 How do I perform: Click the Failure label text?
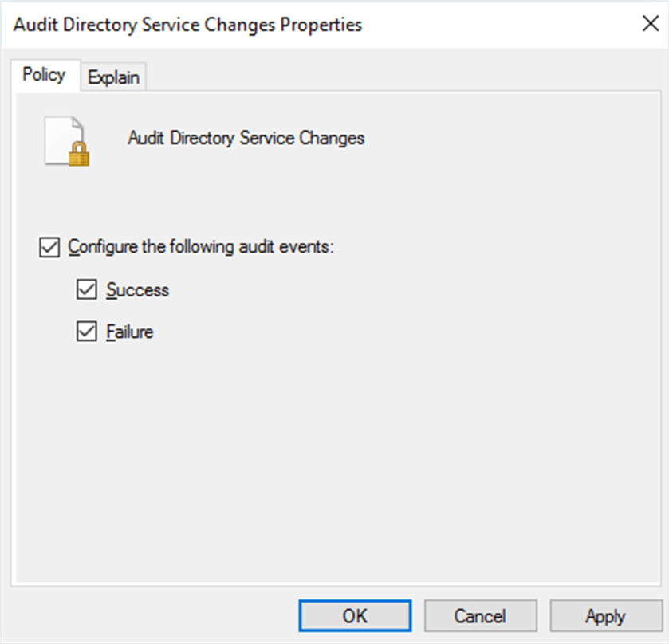click(x=130, y=332)
